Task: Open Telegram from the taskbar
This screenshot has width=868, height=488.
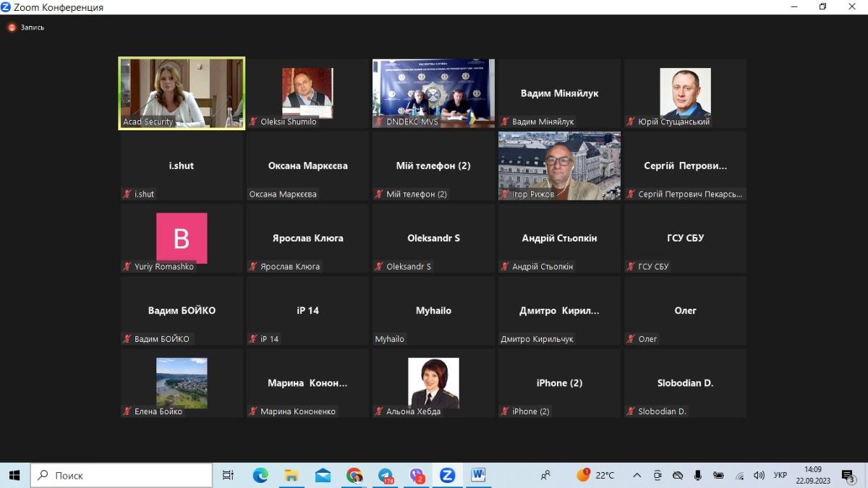Action: (386, 475)
